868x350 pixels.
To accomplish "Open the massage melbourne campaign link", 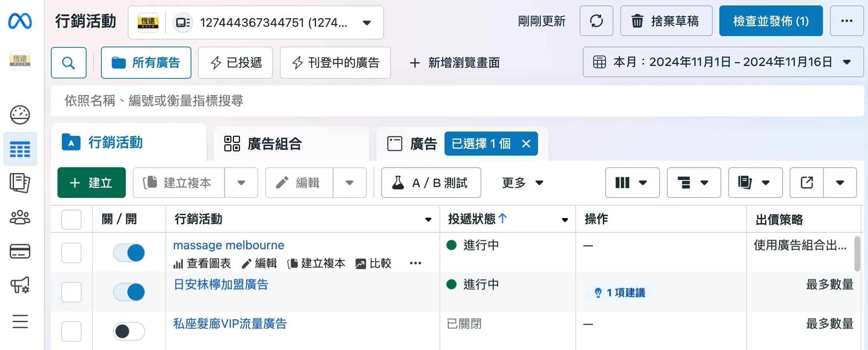I will pyautogui.click(x=228, y=245).
